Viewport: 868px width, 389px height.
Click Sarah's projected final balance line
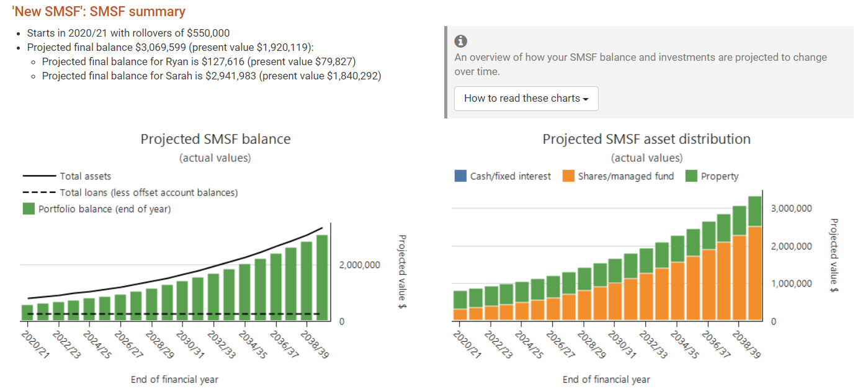tap(211, 76)
